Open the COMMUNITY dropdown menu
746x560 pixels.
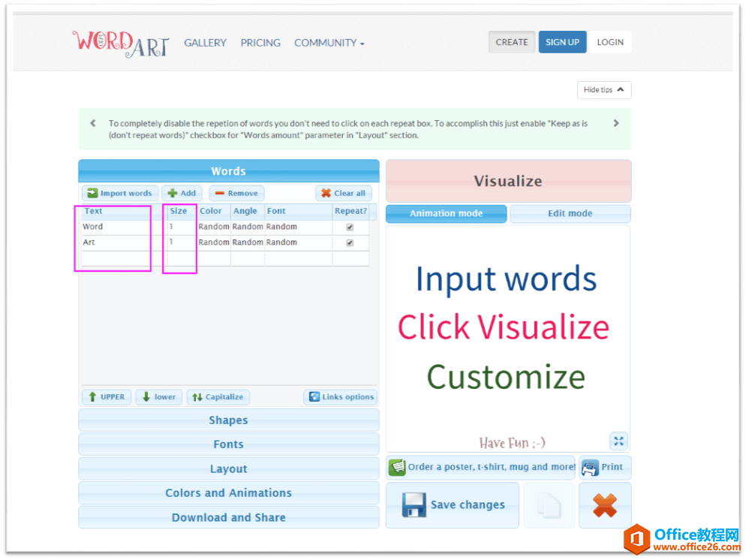tap(329, 43)
